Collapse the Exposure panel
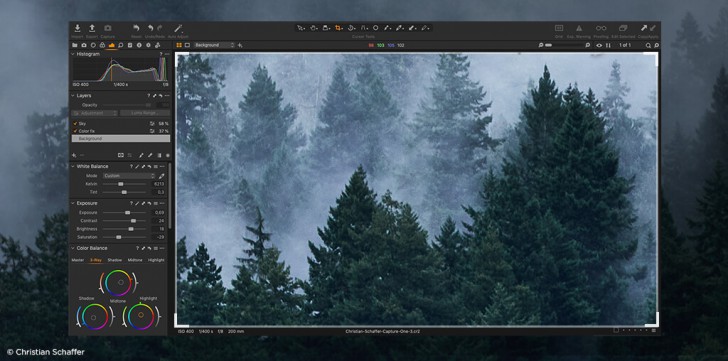 click(x=73, y=203)
